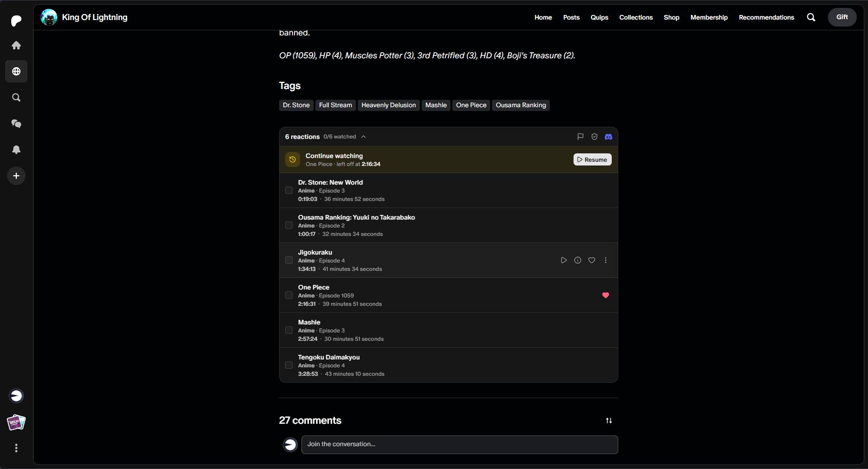Image resolution: width=868 pixels, height=469 pixels.
Task: Open more options for Jigokuraku row
Action: point(606,260)
